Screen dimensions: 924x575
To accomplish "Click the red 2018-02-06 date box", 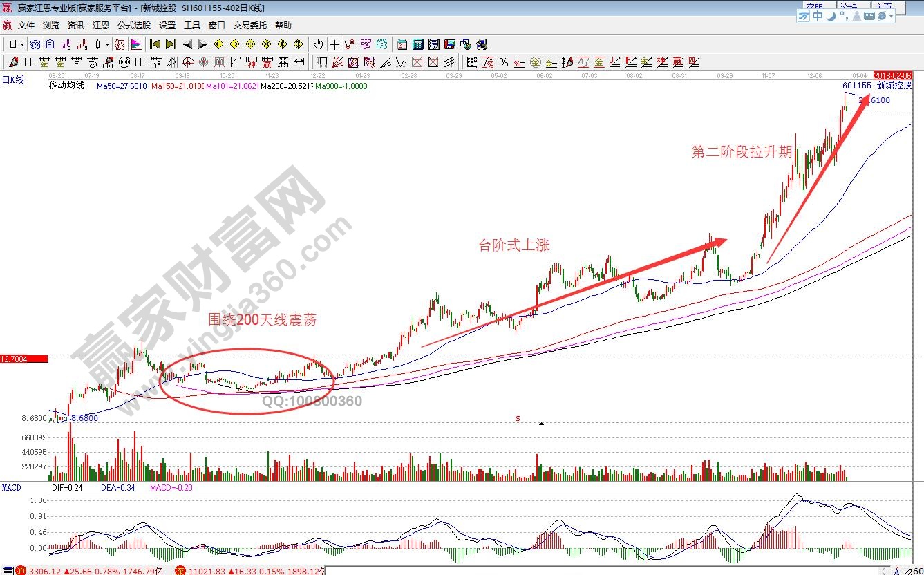I will [893, 75].
